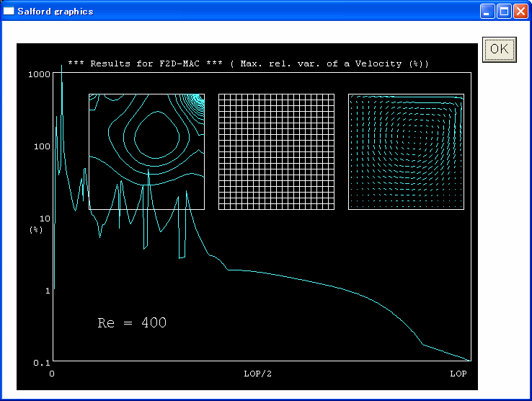
Task: Click the OK button
Action: (x=499, y=50)
